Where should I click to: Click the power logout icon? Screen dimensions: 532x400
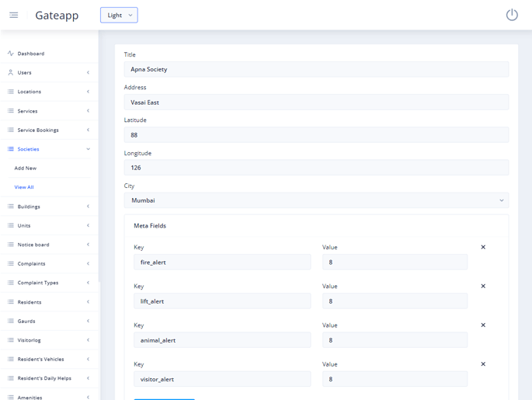(x=512, y=15)
